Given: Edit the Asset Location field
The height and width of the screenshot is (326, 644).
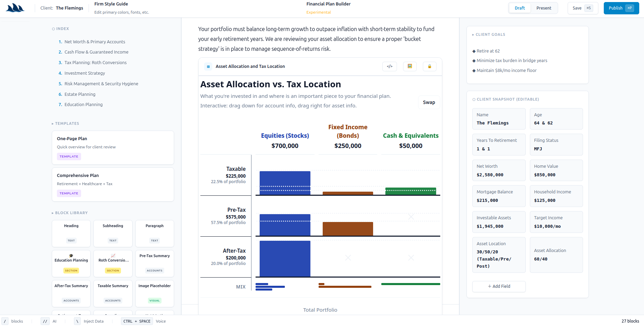Looking at the screenshot, I should pos(499,255).
